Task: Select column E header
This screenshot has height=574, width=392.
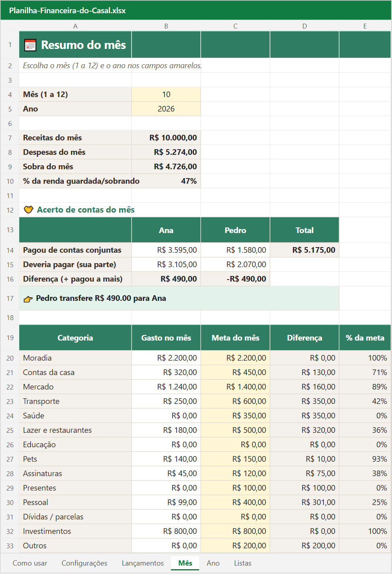Action: 365,26
